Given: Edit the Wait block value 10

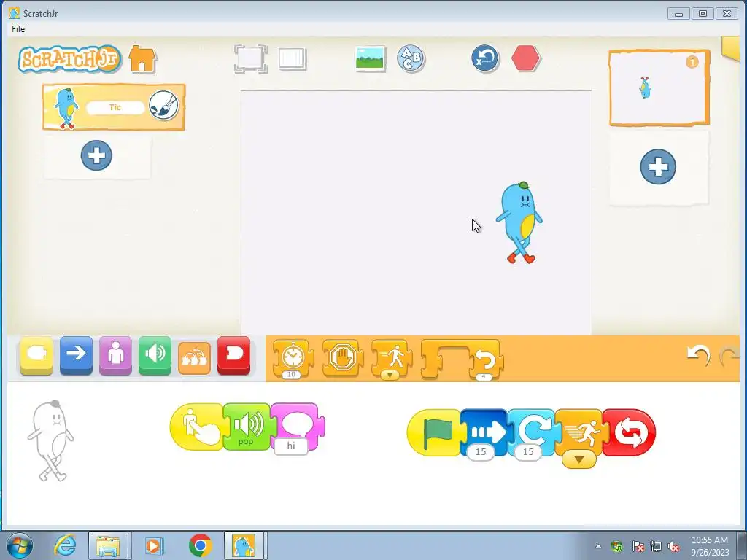Looking at the screenshot, I should click(x=292, y=374).
